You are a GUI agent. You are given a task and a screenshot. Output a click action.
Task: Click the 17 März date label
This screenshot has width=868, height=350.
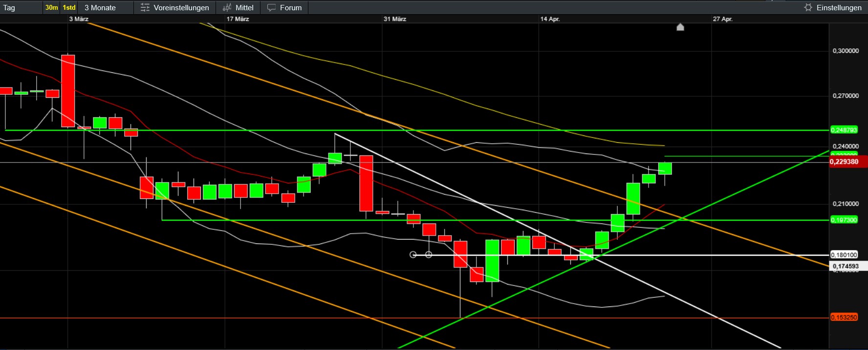point(238,19)
